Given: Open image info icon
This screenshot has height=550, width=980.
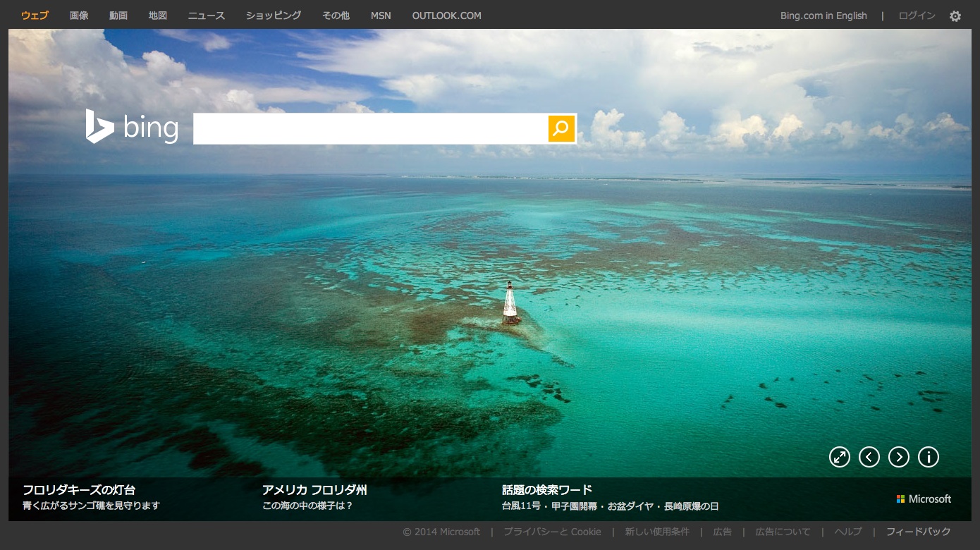Looking at the screenshot, I should pyautogui.click(x=929, y=457).
